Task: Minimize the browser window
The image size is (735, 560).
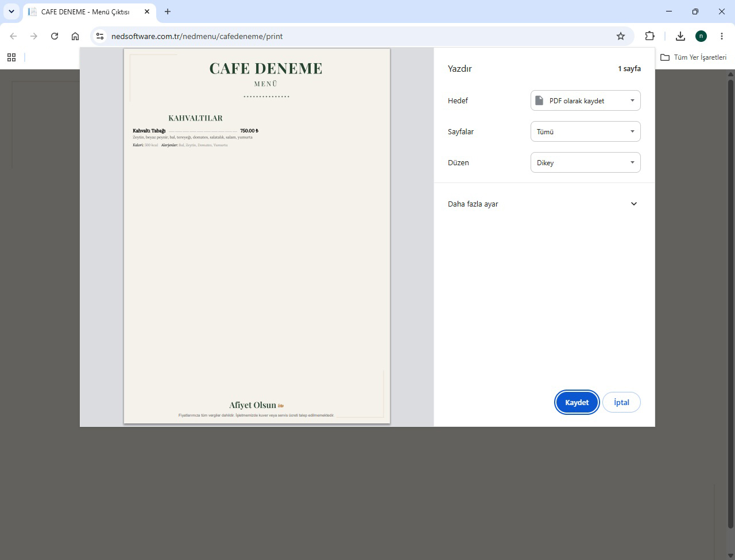Action: pos(669,11)
